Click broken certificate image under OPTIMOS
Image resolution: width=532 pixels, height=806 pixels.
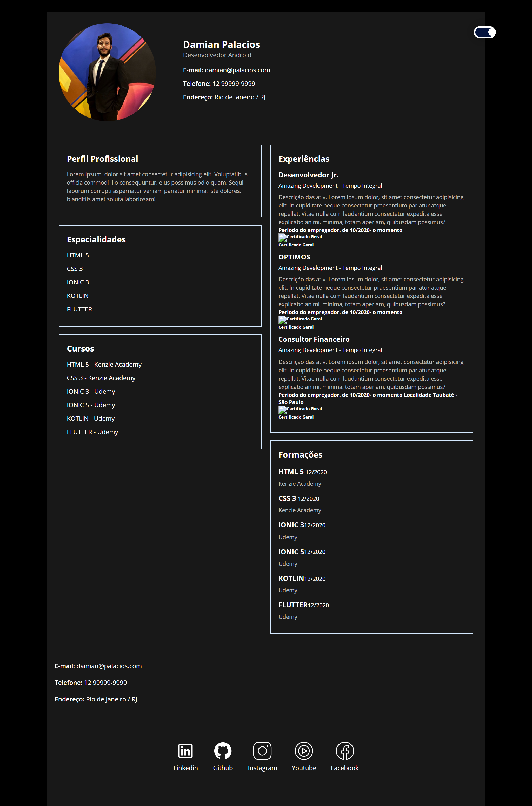tap(282, 320)
